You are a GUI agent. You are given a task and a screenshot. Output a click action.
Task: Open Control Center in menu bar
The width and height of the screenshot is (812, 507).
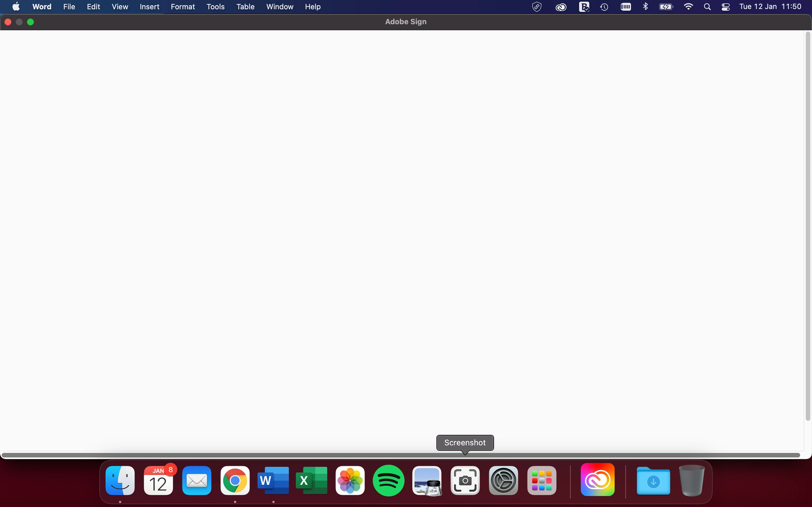click(726, 7)
